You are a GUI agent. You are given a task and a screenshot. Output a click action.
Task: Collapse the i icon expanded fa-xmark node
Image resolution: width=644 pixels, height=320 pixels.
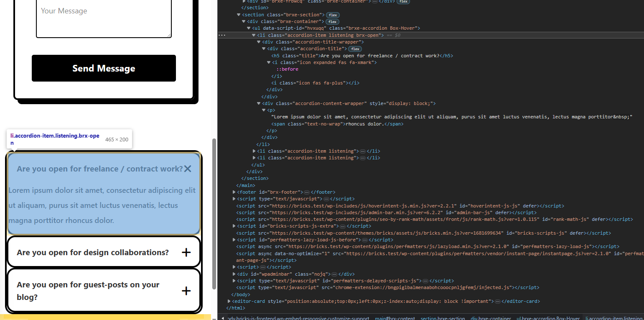269,62
